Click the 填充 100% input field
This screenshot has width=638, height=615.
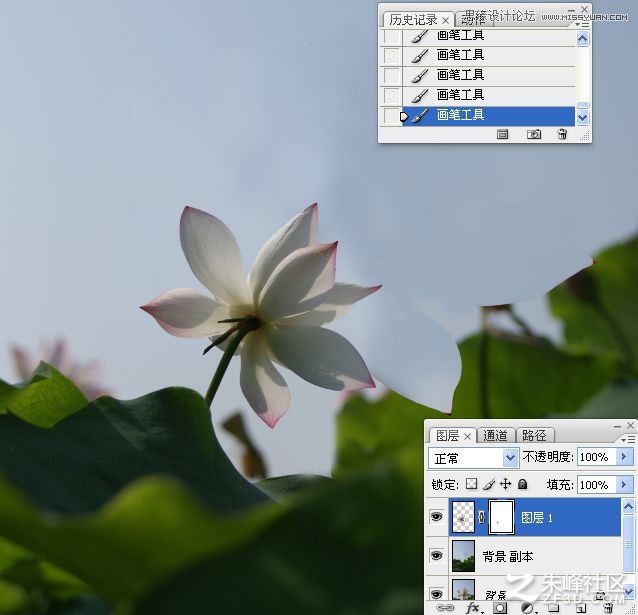pos(597,485)
